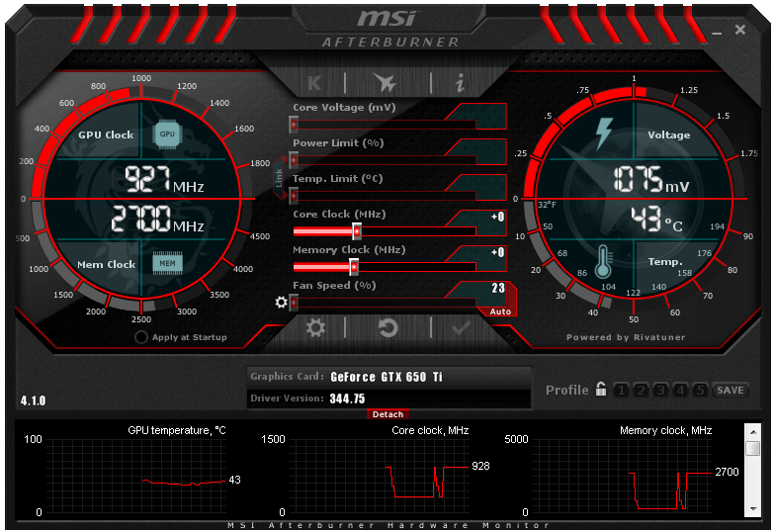Click the Powered by Rivatuner text
Screen dimensions: 774x532
626,337
